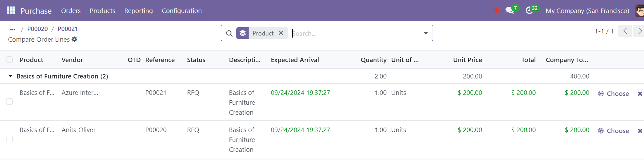Check the P00021 row checkbox
The image size is (644, 160).
click(x=10, y=102)
